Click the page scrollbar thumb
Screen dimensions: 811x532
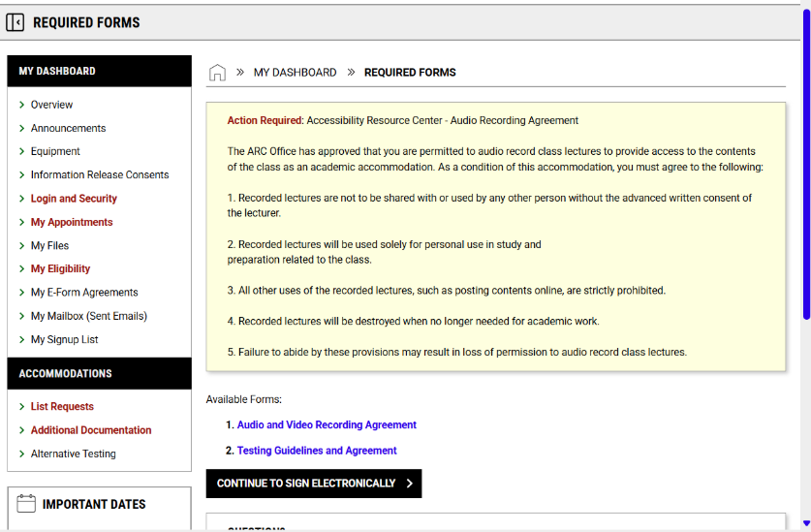click(x=806, y=165)
